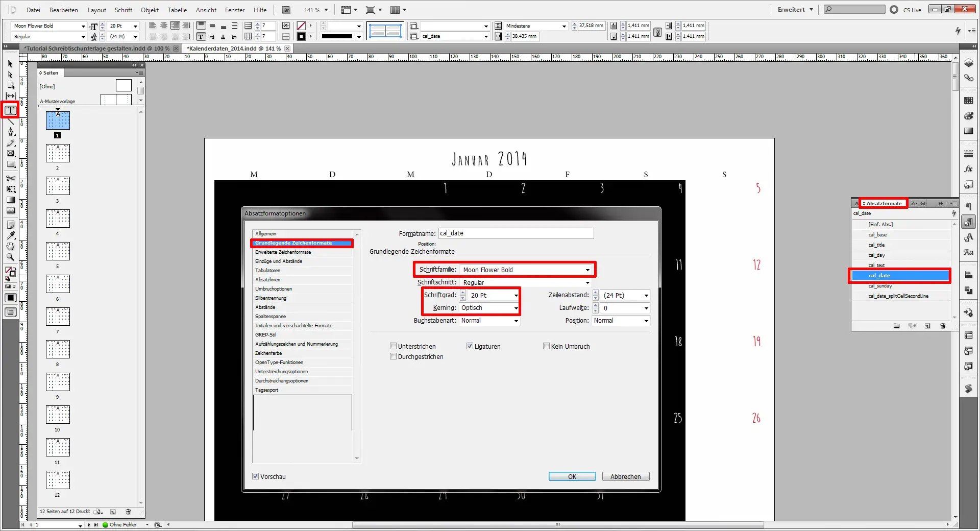
Task: Select the Zoom tool
Action: coord(10,257)
